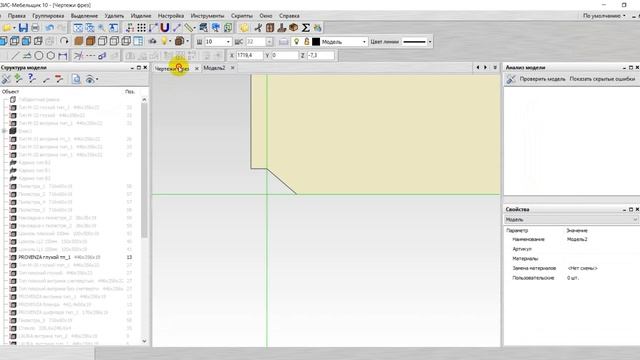The width and height of the screenshot is (640, 360).
Task: Click the rotate view arrow icon
Action: (64, 41)
